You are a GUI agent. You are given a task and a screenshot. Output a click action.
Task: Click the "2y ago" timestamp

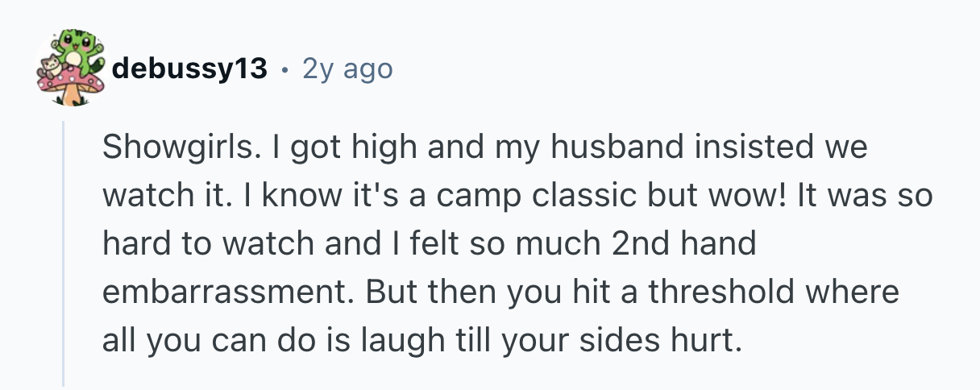(347, 68)
